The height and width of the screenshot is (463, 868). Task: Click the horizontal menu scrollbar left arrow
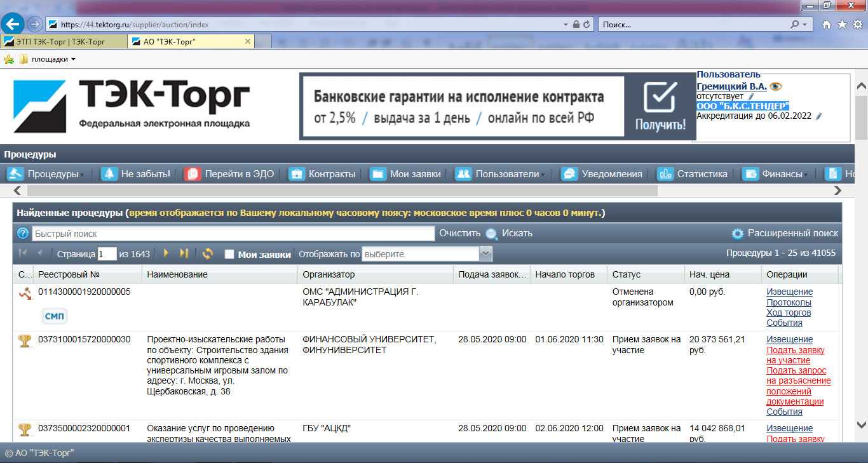(17, 191)
